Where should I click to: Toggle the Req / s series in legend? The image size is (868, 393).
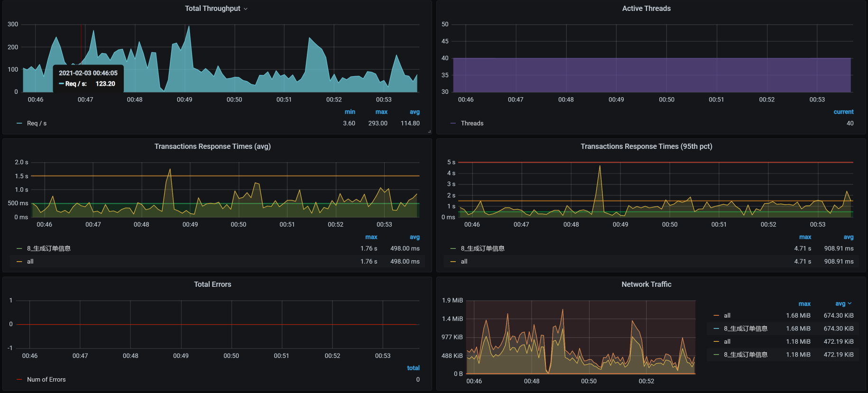tap(37, 123)
